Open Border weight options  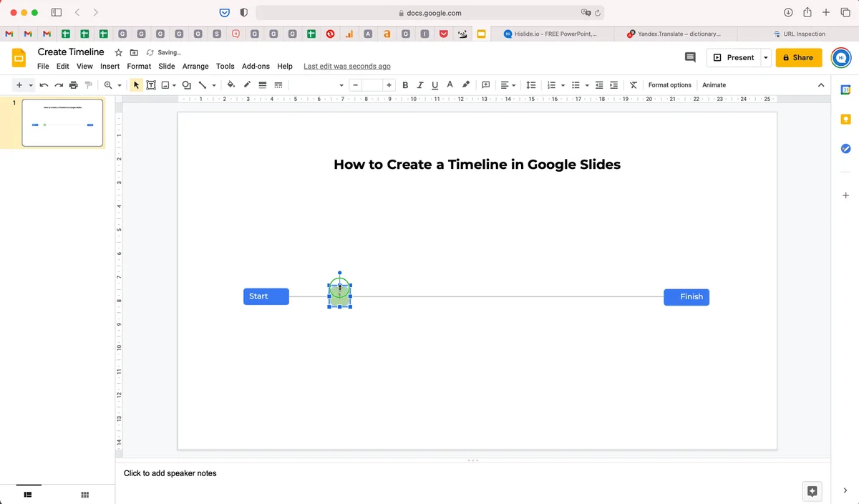coord(263,85)
